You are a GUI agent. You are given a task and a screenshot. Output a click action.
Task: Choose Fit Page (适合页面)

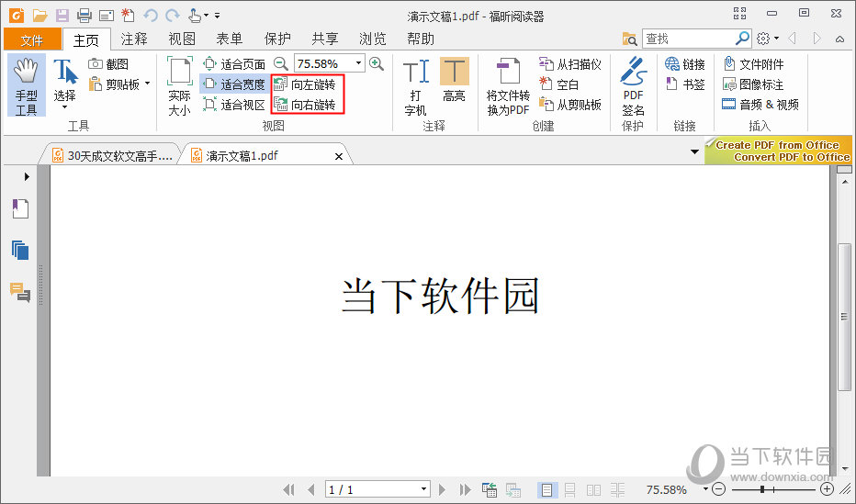click(x=233, y=64)
